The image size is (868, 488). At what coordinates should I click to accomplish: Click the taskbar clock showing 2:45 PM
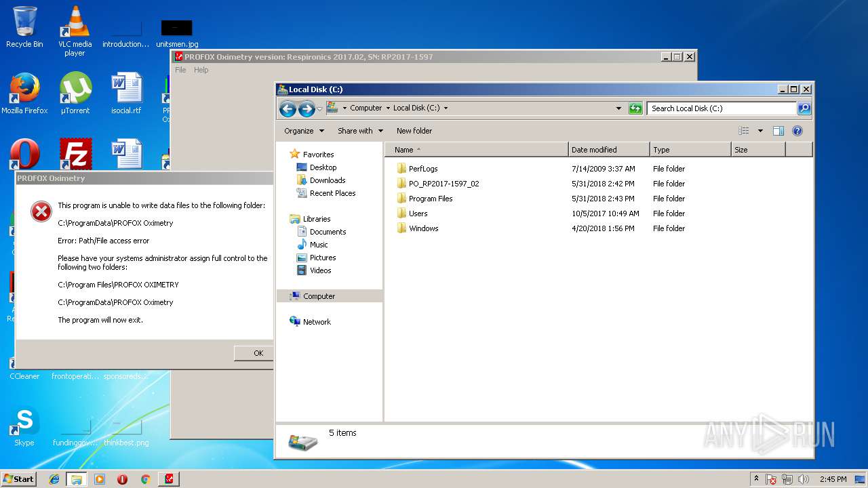coord(833,479)
